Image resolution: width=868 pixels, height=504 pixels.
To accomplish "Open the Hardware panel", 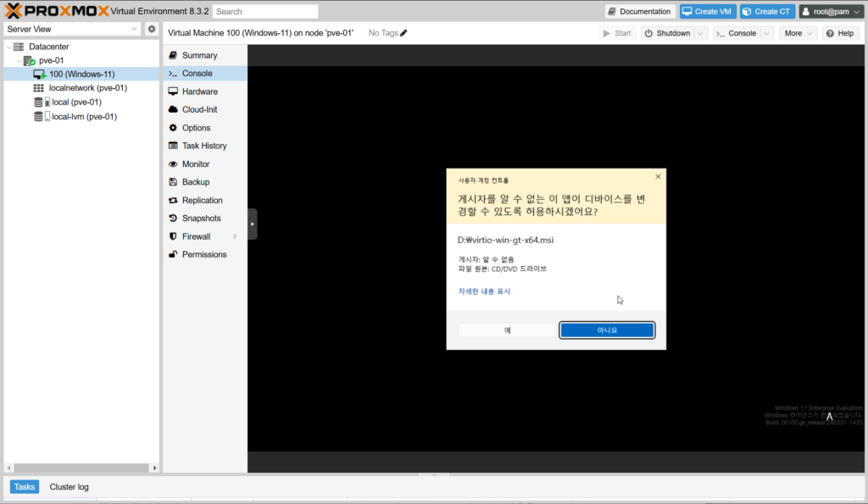I will click(x=199, y=91).
